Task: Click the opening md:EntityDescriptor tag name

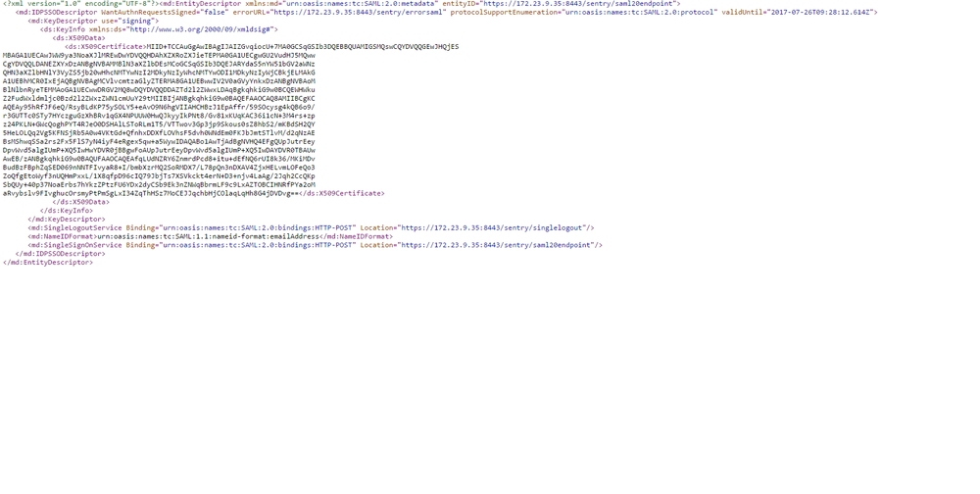Action: 200,4
